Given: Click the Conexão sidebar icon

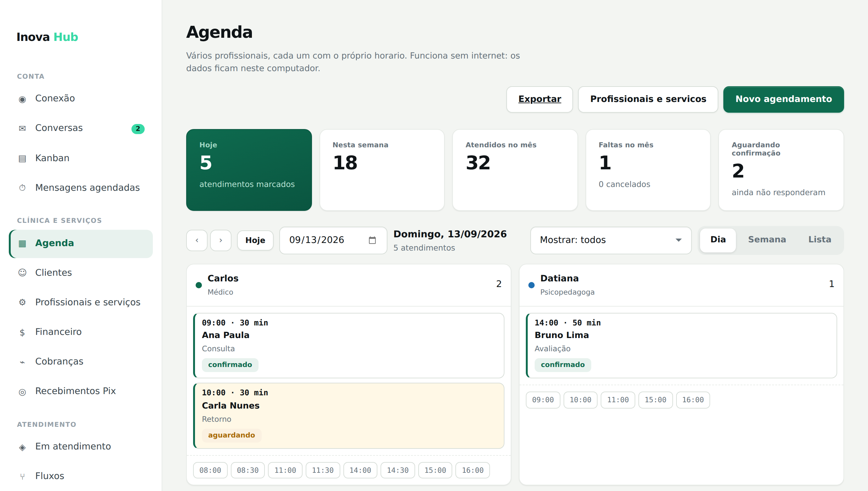Looking at the screenshot, I should point(22,99).
